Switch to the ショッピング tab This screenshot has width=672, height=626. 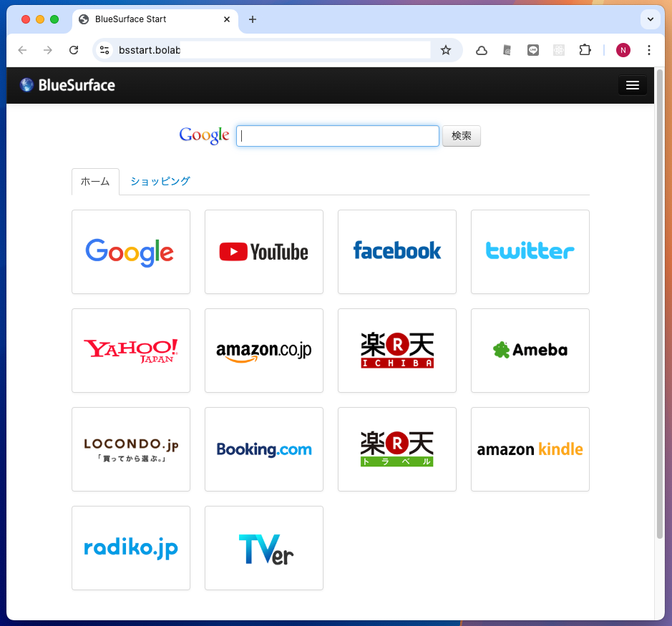pyautogui.click(x=160, y=181)
